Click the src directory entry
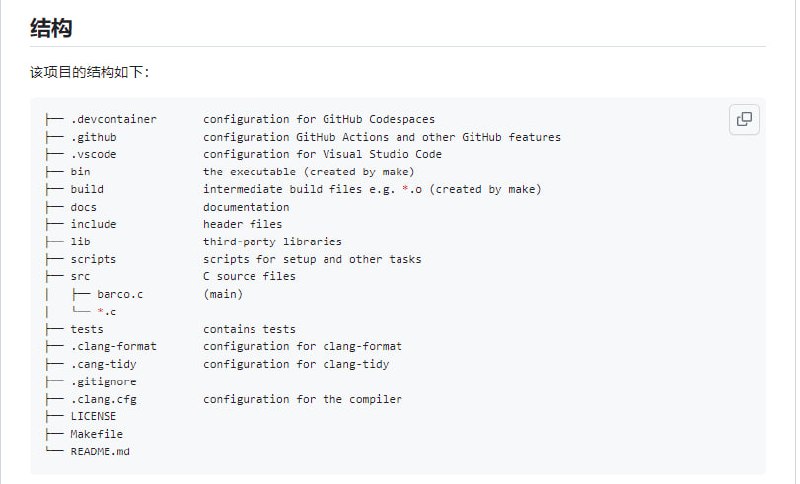 pos(80,276)
